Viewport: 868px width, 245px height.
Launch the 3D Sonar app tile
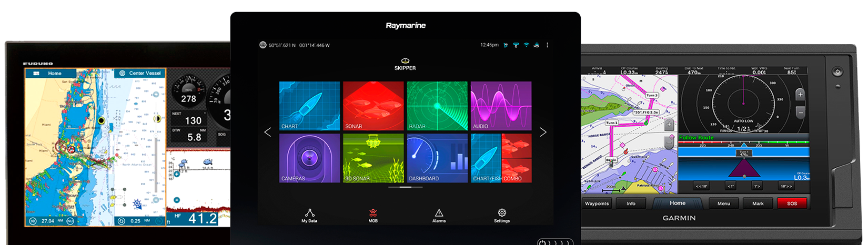click(x=373, y=158)
